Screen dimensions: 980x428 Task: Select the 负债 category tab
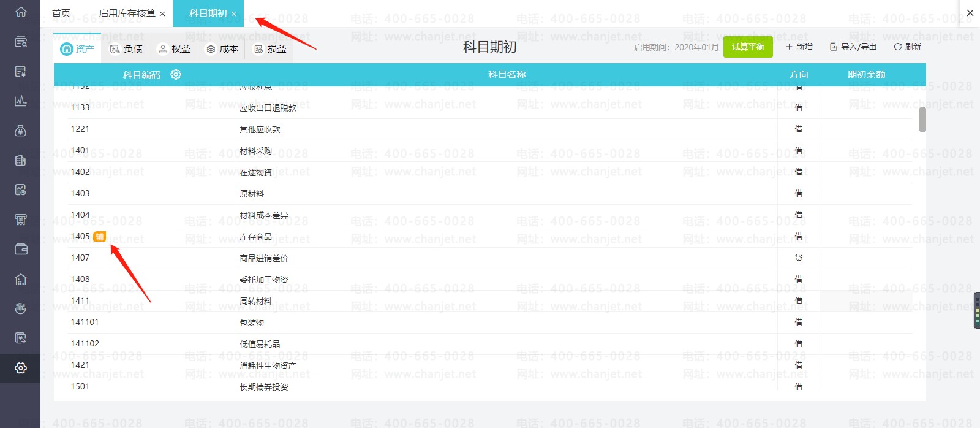pos(126,48)
